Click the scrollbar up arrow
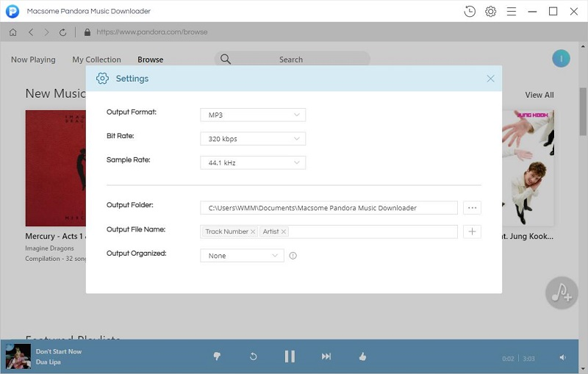The image size is (588, 374). [583, 47]
